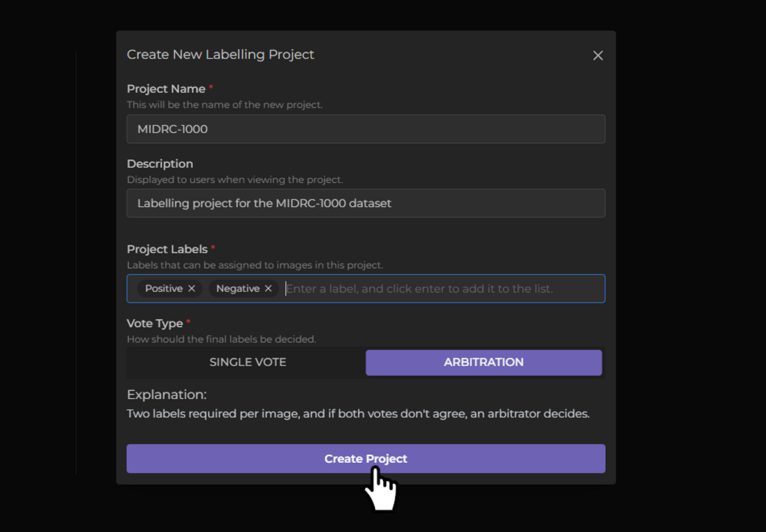Click the Negative label tag
Image resolution: width=766 pixels, height=532 pixels.
(238, 289)
